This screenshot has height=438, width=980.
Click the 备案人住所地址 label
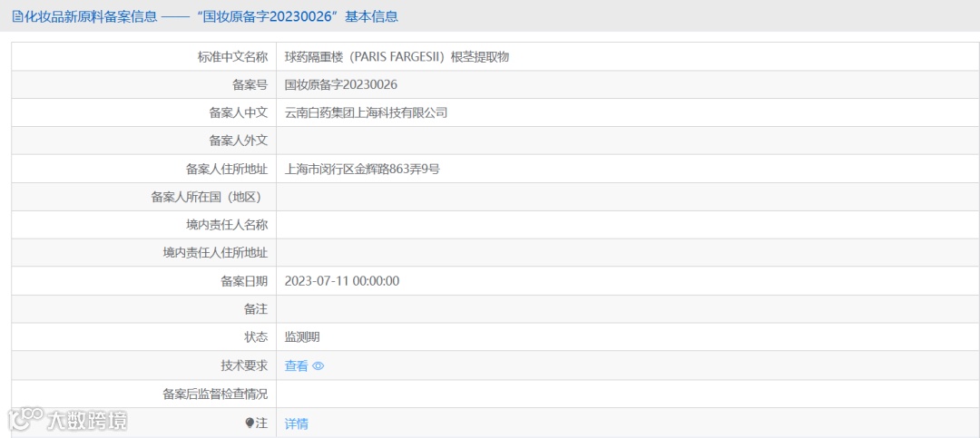227,169
